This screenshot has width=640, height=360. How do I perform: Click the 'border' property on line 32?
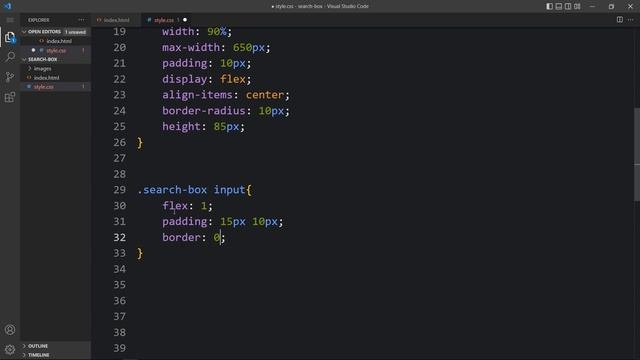point(181,238)
